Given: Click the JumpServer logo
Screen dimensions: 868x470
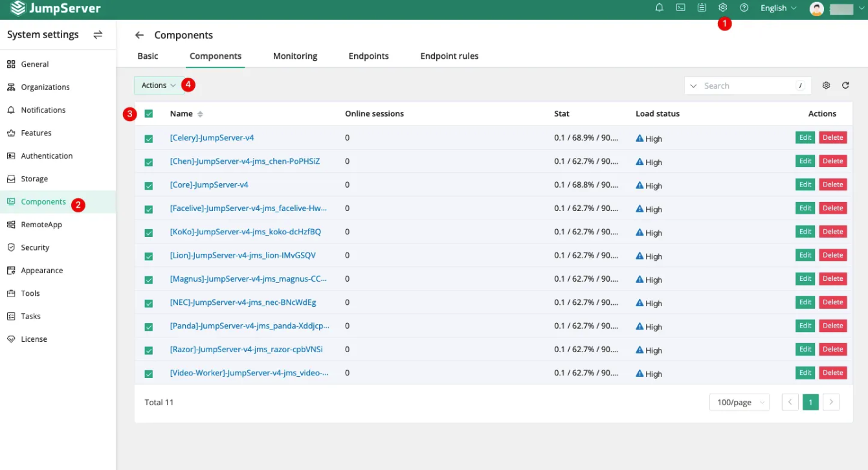Looking at the screenshot, I should 55,8.
